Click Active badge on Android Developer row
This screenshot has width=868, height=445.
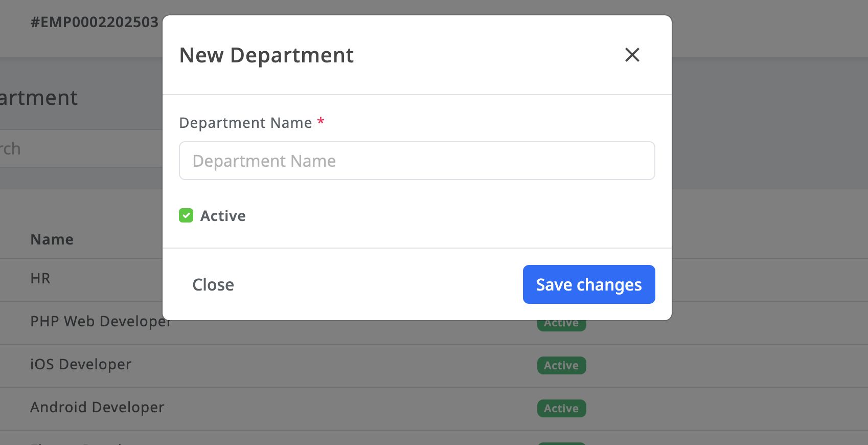[561, 408]
